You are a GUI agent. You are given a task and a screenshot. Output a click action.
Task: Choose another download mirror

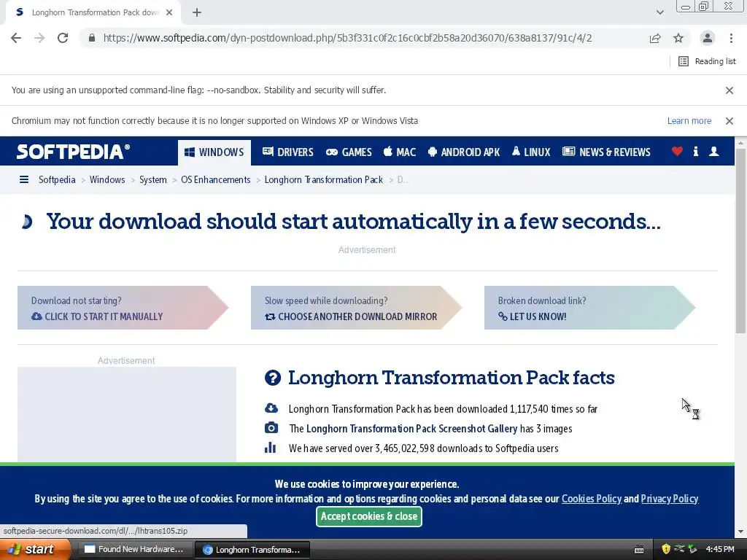pyautogui.click(x=356, y=308)
